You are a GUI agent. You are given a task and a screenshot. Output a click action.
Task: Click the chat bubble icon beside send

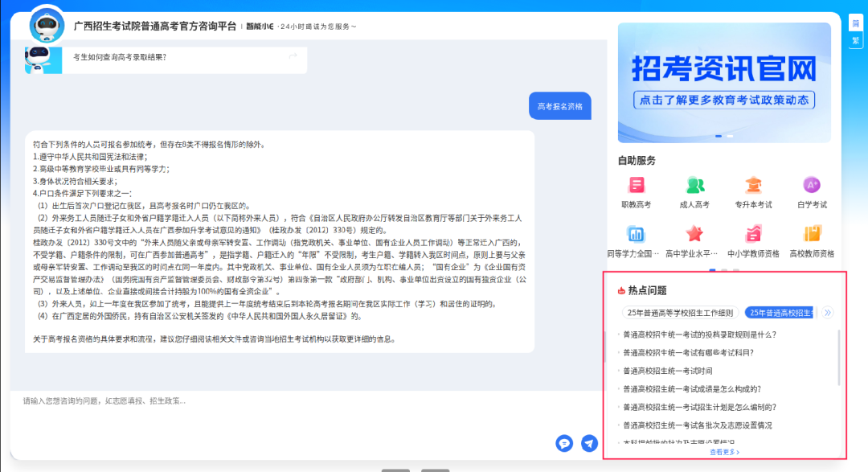pyautogui.click(x=564, y=443)
